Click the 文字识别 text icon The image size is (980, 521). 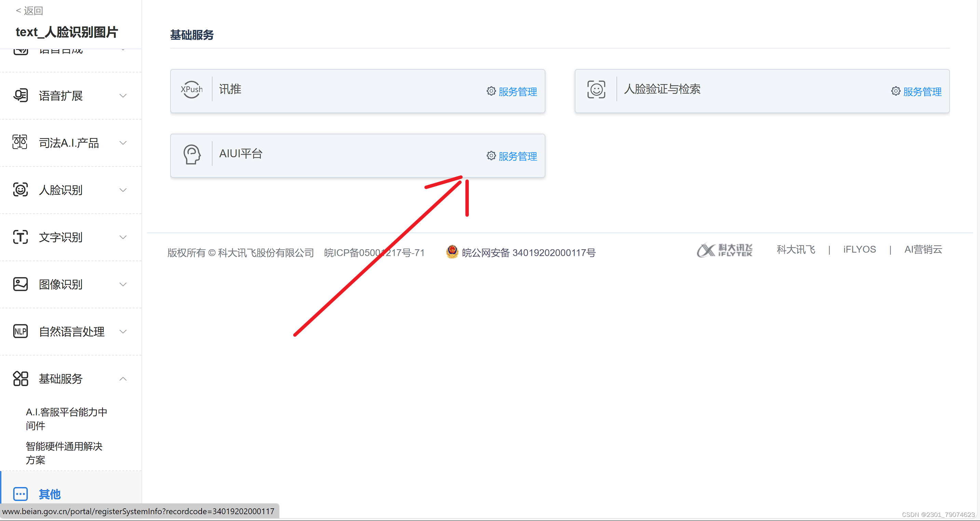(x=21, y=237)
